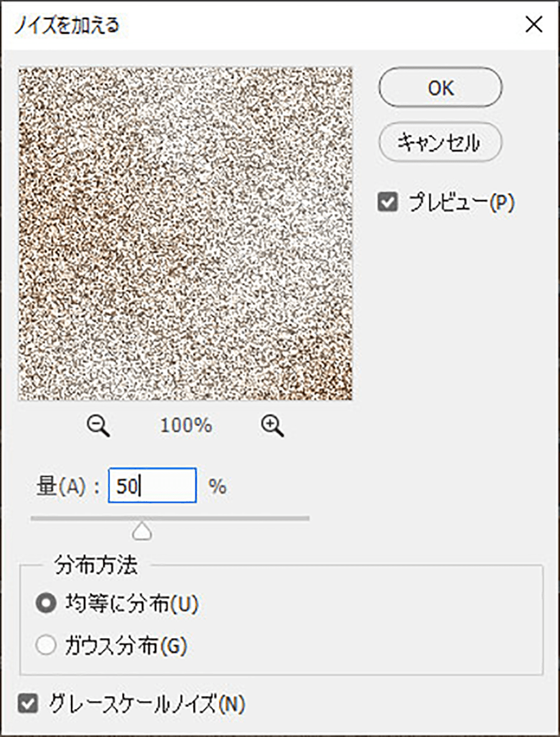Image resolution: width=560 pixels, height=737 pixels.
Task: Zoom in the noise preview
Action: coord(272,426)
